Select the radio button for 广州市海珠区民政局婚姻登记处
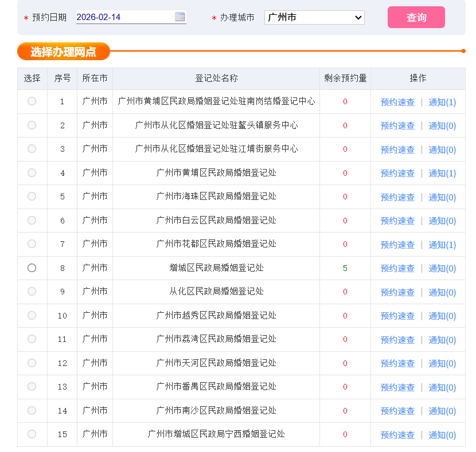Viewport: 476px width, 452px height. tap(32, 196)
